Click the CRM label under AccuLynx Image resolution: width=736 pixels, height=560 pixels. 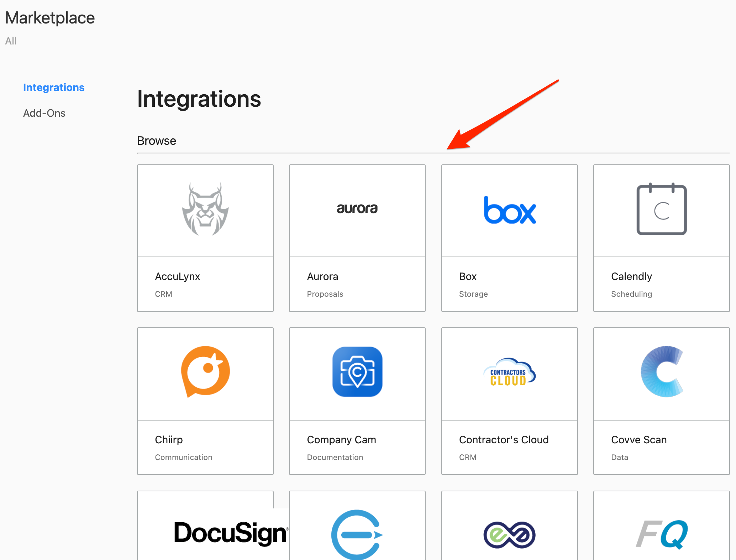point(163,294)
